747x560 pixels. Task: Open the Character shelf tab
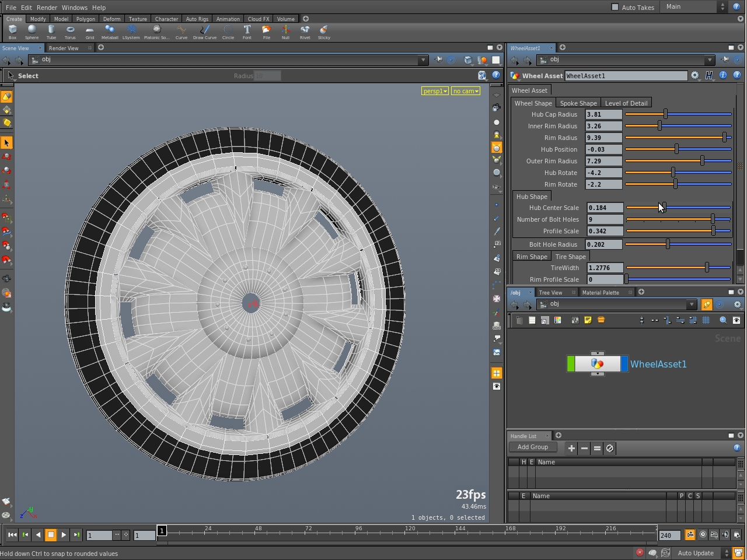click(x=166, y=19)
